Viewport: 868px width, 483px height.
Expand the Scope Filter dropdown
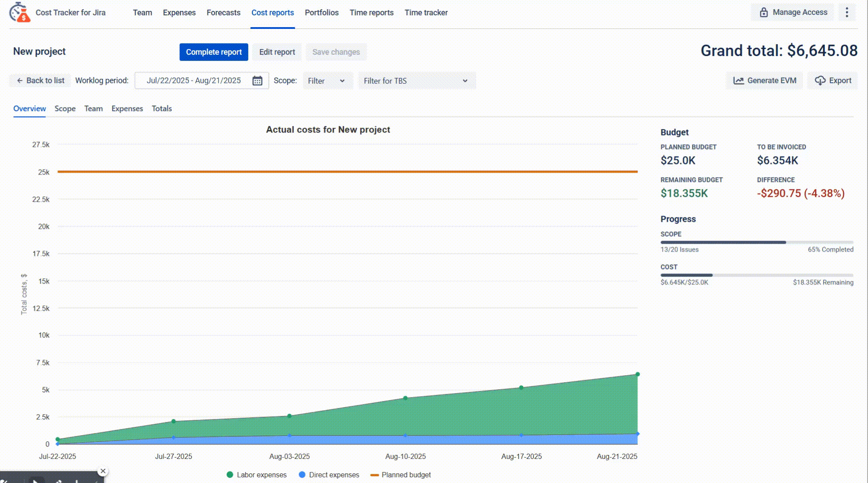(328, 81)
